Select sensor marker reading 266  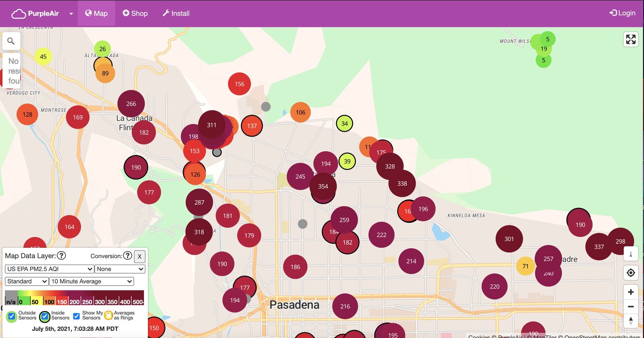[131, 104]
